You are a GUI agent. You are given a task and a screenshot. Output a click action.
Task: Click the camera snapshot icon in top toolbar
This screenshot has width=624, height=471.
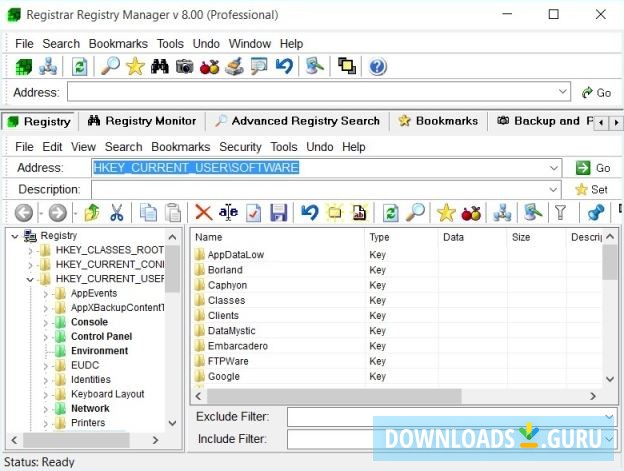[185, 66]
